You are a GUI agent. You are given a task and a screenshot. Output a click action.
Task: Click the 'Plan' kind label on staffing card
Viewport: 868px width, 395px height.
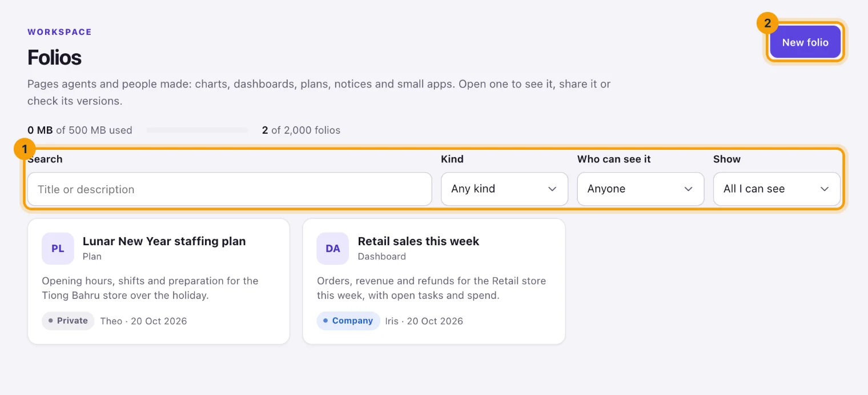coord(92,257)
